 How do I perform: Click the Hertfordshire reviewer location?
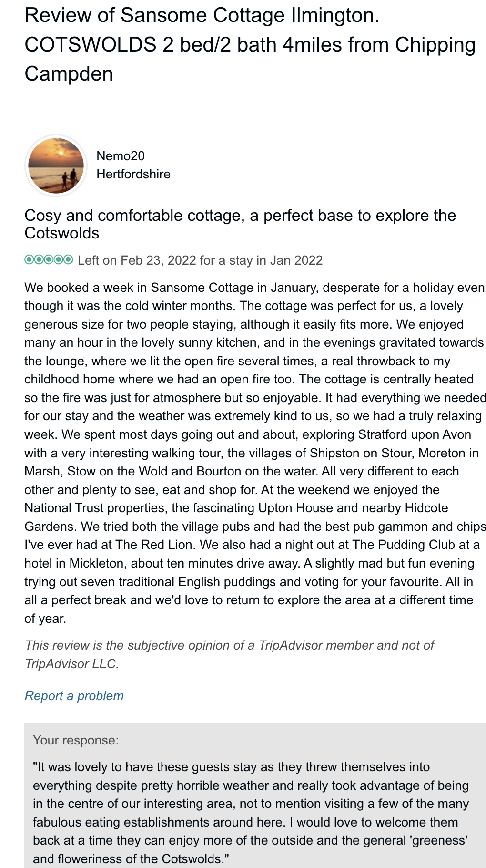click(x=133, y=174)
